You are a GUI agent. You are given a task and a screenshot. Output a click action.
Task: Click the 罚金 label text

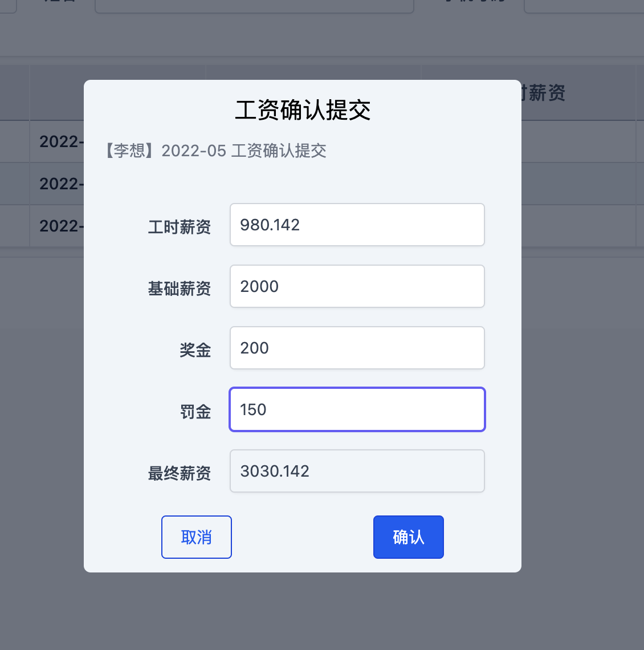click(195, 412)
